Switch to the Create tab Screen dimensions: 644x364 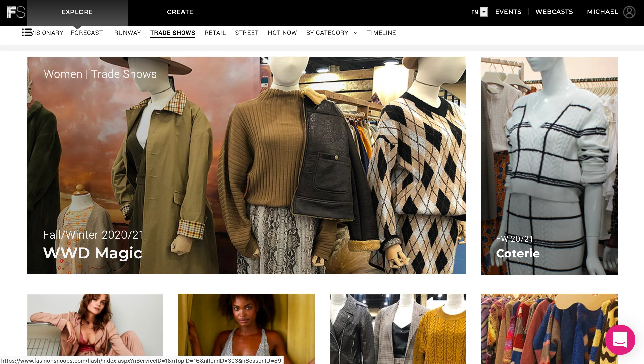coord(180,12)
